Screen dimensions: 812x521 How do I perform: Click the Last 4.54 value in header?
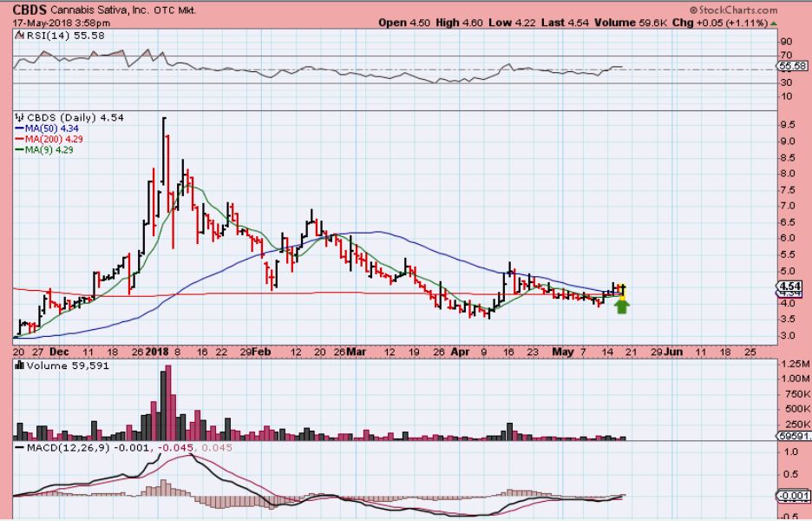[566, 23]
